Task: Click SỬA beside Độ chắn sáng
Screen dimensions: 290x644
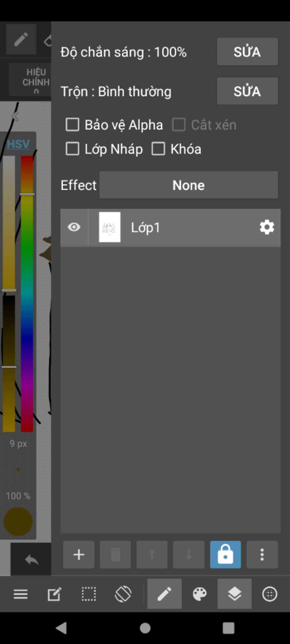Action: (247, 52)
